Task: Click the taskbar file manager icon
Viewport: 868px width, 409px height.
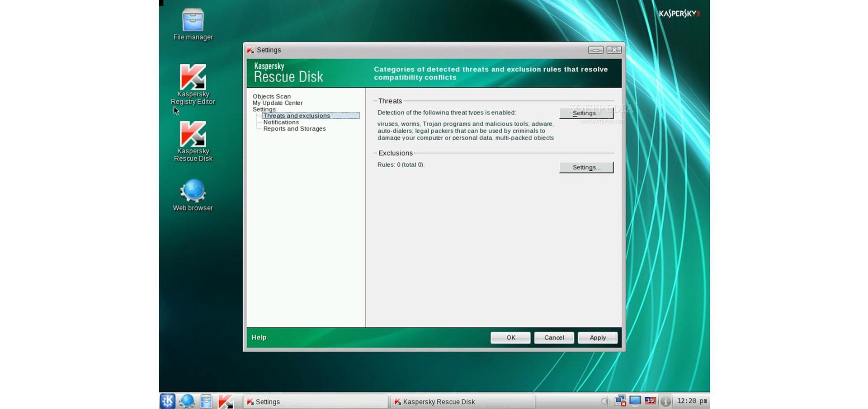Action: (206, 401)
